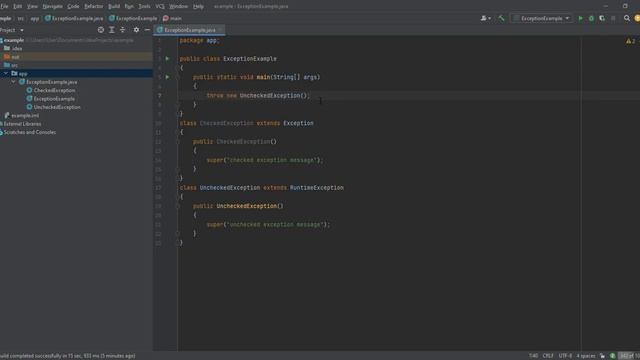Fold the UncheckedException constructor
Viewport: 640px width, 360px height.
coord(178,206)
